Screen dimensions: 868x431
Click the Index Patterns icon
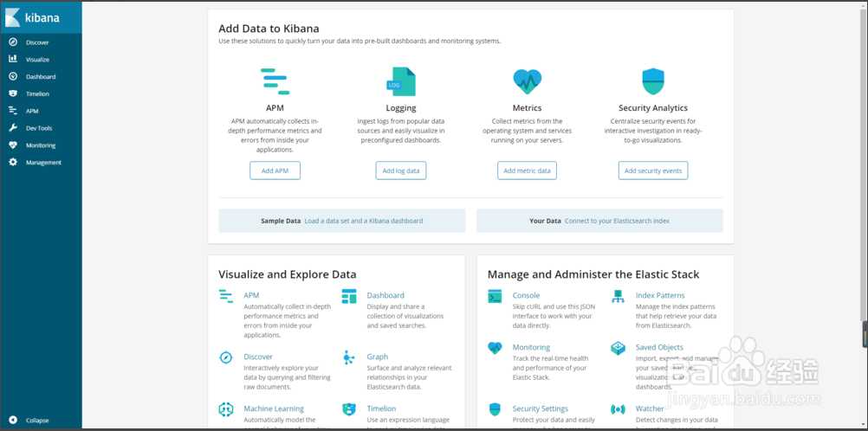618,297
